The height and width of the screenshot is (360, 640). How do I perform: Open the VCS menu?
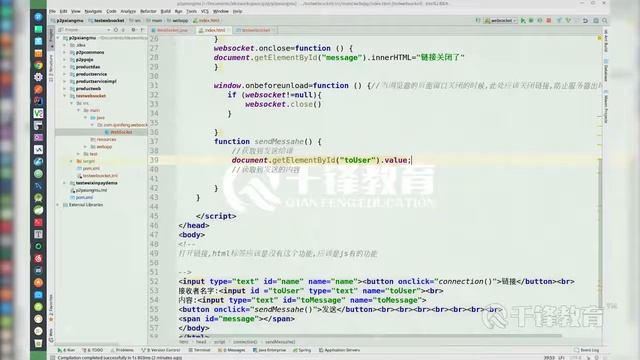204,11
